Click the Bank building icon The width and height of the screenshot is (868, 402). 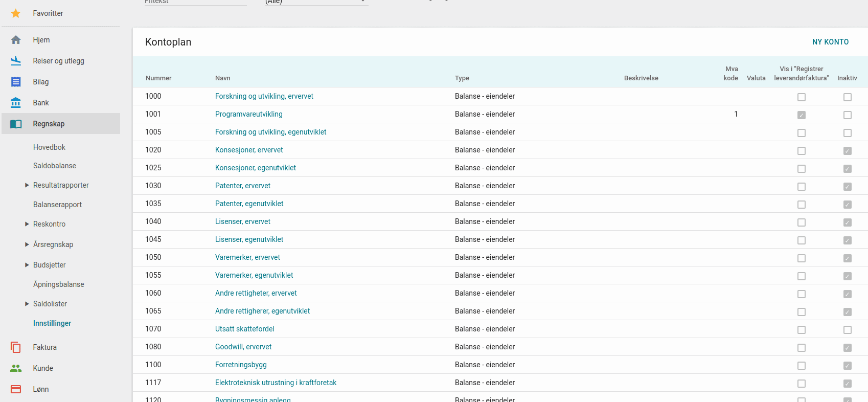click(16, 103)
